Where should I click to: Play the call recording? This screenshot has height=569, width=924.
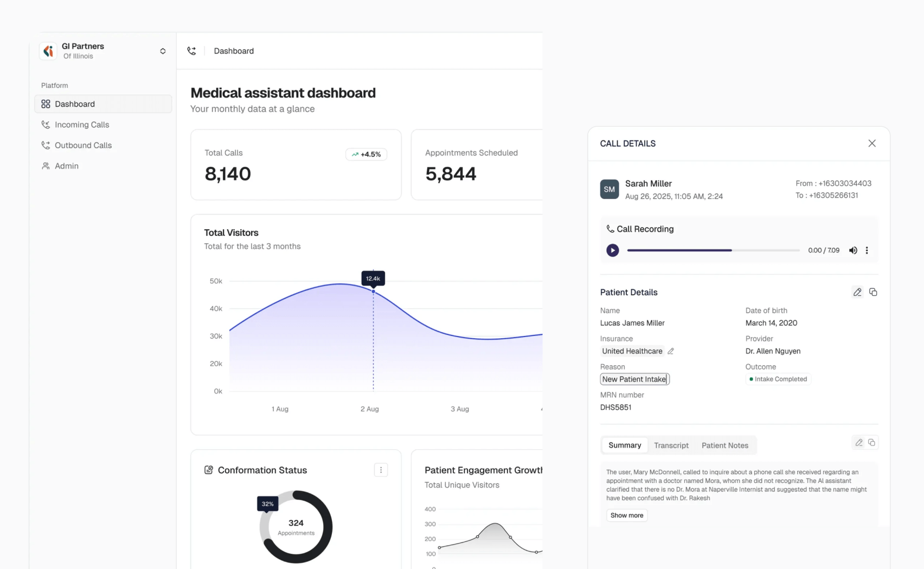[x=612, y=250]
